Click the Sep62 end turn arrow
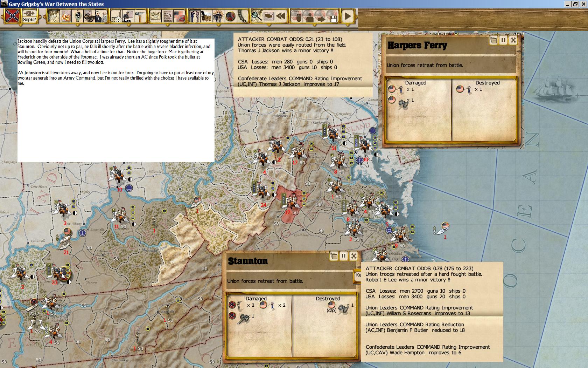The height and width of the screenshot is (368, 588). (30, 16)
